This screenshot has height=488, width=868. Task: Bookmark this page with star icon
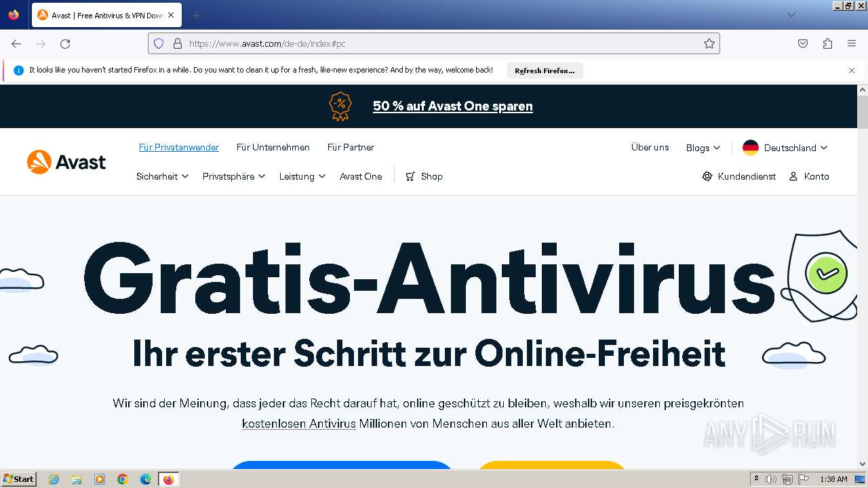coord(709,43)
